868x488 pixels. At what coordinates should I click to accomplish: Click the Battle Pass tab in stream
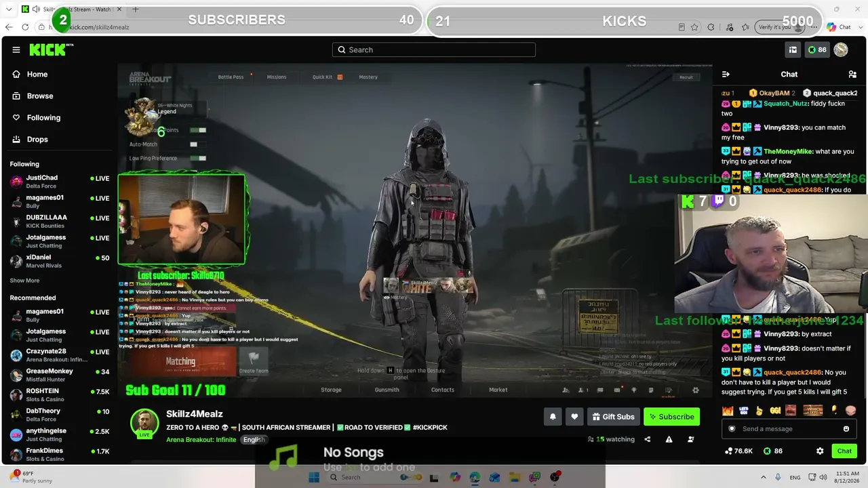231,77
